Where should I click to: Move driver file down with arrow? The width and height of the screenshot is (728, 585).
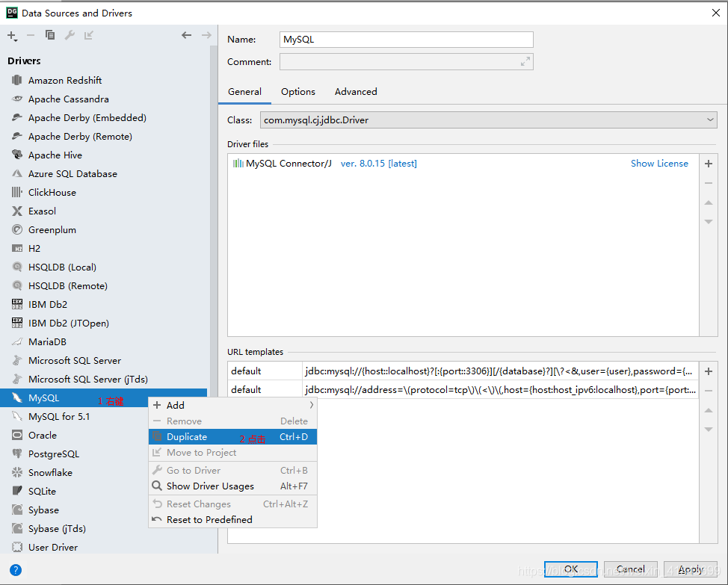709,222
